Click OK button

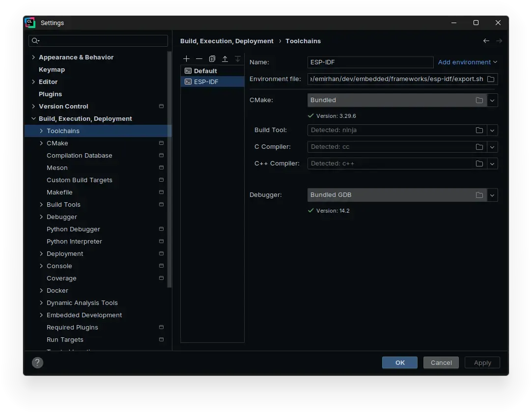pos(400,362)
